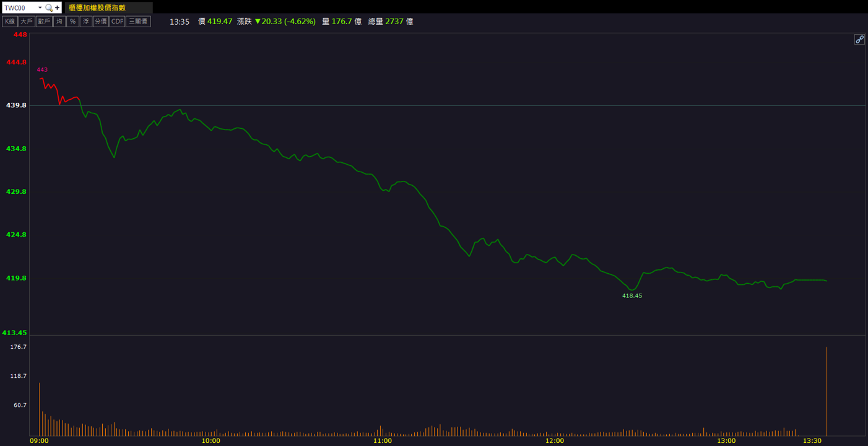Open the 分價 price distribution view
This screenshot has height=446, width=868.
tap(100, 22)
